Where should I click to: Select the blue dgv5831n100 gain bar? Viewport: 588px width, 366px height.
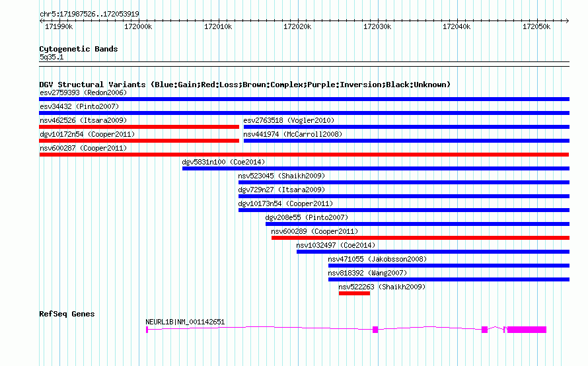pyautogui.click(x=376, y=168)
